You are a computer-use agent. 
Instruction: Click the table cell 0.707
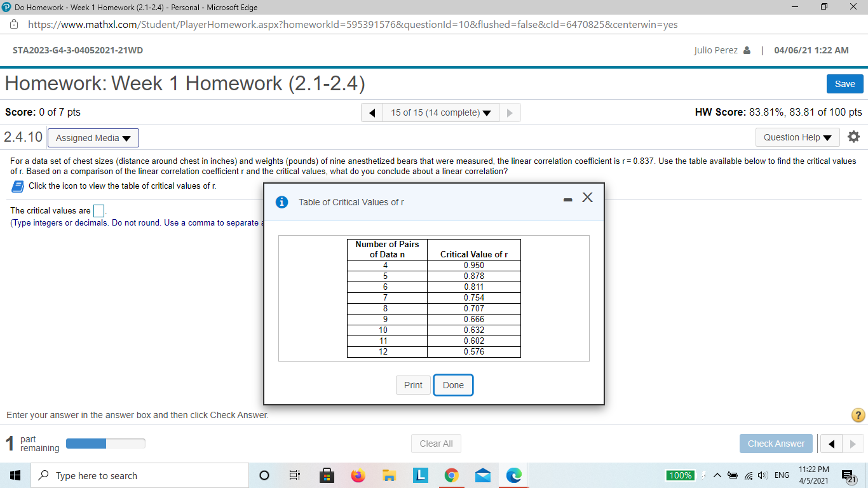(x=474, y=308)
